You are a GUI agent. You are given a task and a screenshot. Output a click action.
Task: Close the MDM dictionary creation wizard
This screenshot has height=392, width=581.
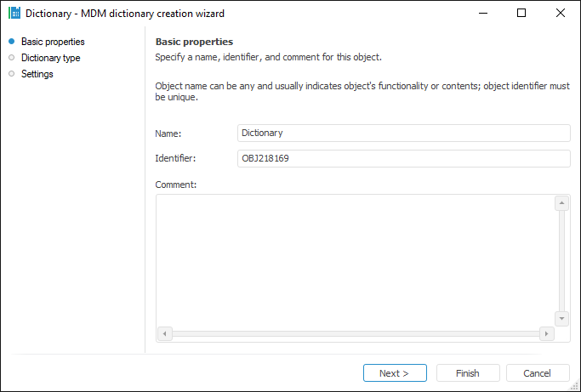561,14
